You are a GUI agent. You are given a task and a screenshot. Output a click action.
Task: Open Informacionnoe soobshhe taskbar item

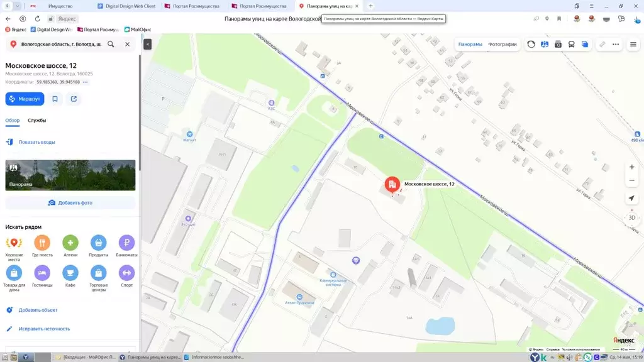214,357
